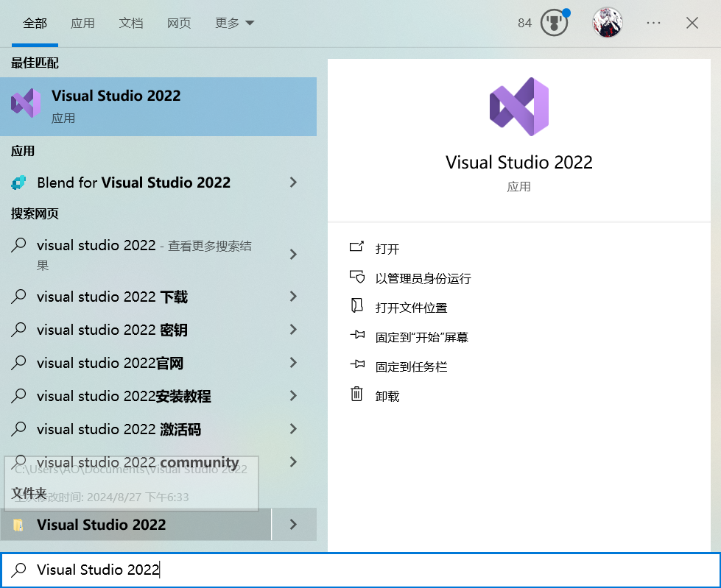The width and height of the screenshot is (721, 588).
Task: Expand Blend for Visual Studio 2022 chevron
Action: tap(293, 183)
